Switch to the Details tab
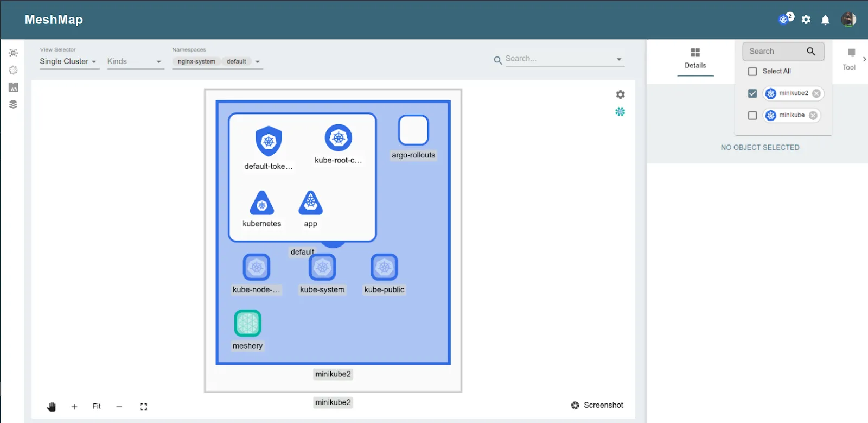Screen dimensions: 868x423 tap(695, 59)
